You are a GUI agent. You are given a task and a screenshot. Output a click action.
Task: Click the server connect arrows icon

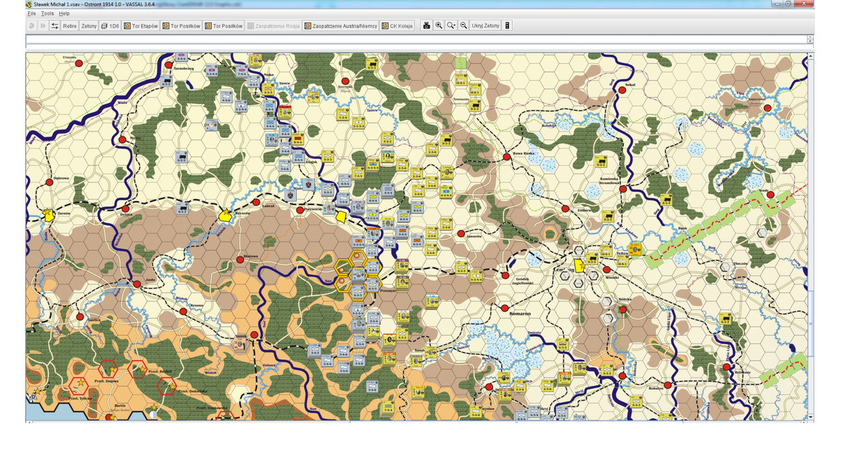coord(55,26)
